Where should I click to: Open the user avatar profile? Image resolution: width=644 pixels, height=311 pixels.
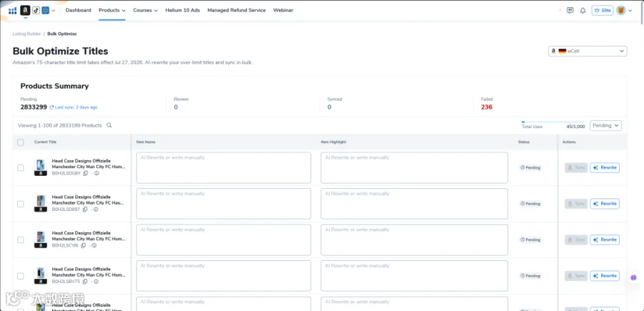620,11
